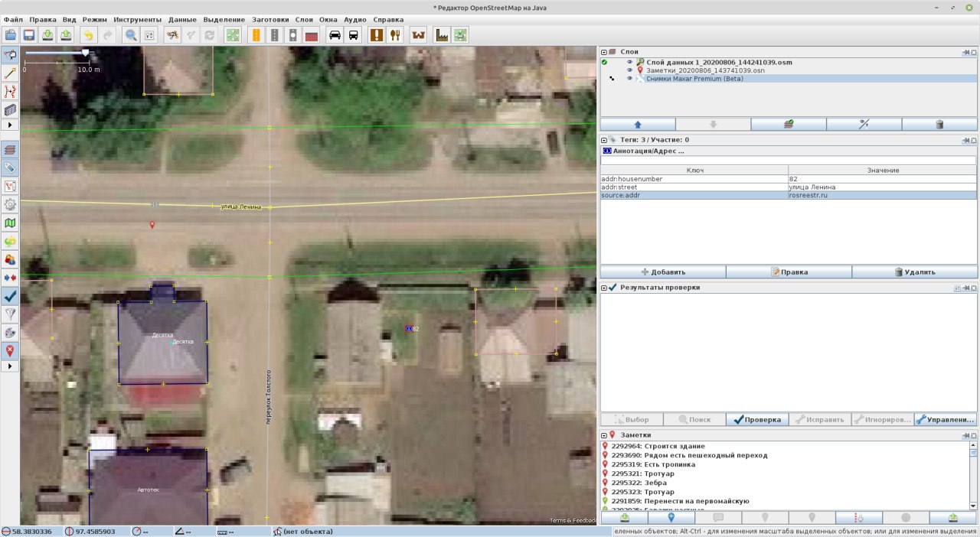Click the yellow Undo arrow icon
The width and height of the screenshot is (980, 537).
pos(89,35)
